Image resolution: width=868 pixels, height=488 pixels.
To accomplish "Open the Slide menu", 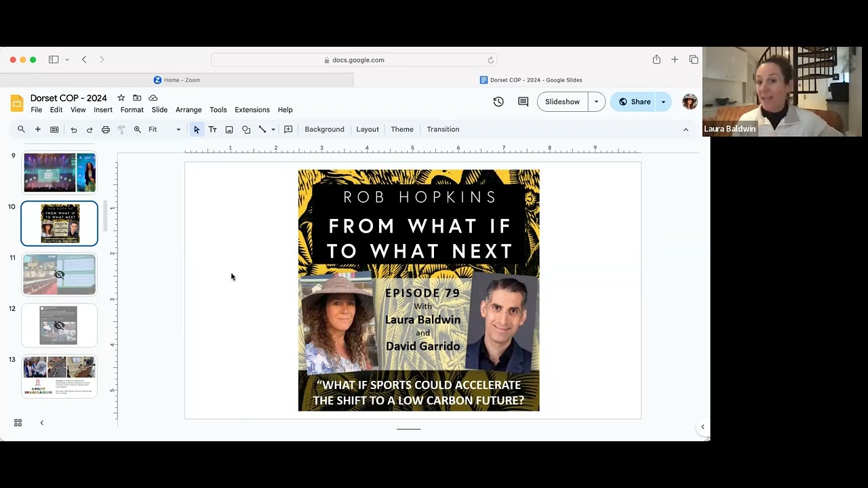I will click(159, 110).
